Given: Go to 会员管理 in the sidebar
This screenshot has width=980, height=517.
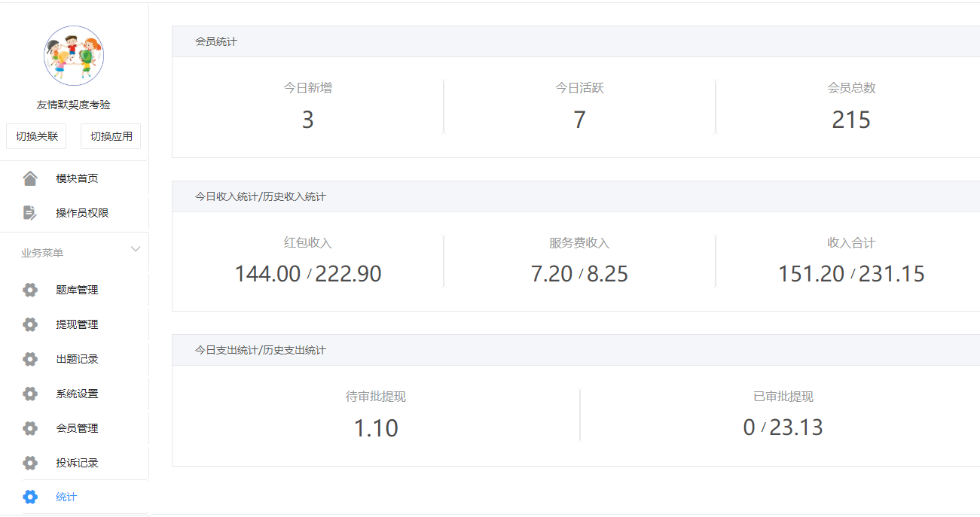Looking at the screenshot, I should (77, 428).
